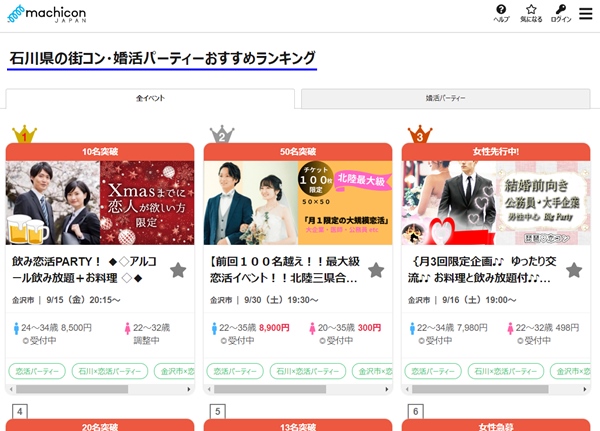Select 石川×恋活パーティー tag in rank 3 card
This screenshot has height=431, width=600.
pos(506,371)
